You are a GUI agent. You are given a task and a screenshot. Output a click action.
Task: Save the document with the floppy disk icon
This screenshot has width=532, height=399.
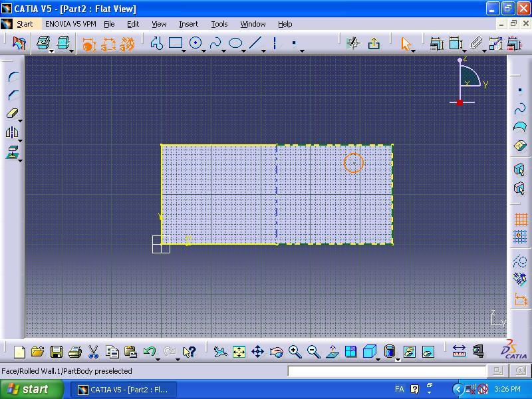57,352
